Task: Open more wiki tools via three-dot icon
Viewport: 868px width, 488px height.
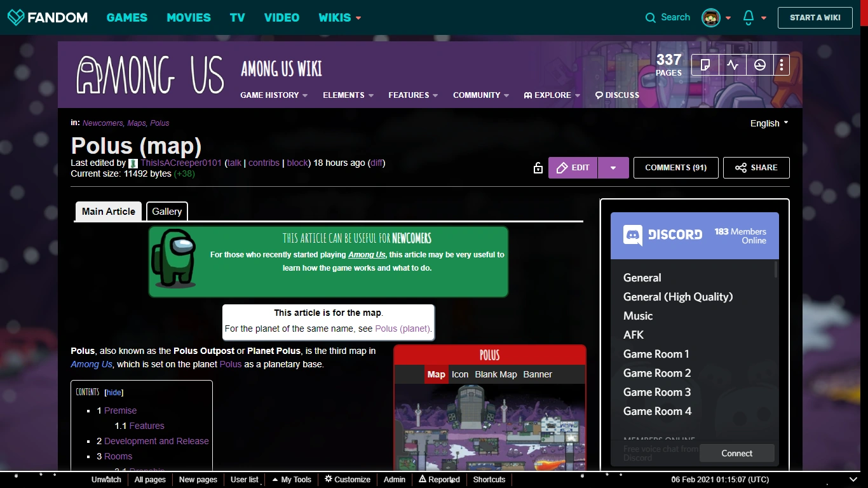Action: coord(781,64)
